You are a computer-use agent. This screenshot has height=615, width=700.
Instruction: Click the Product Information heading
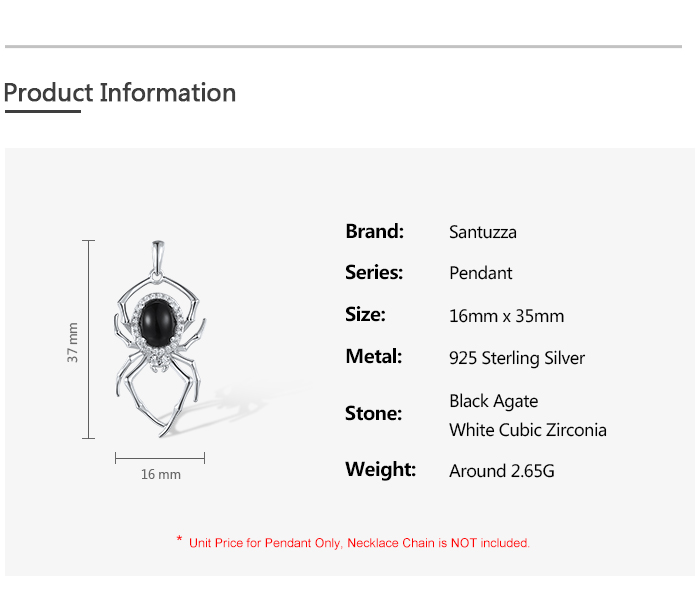120,93
